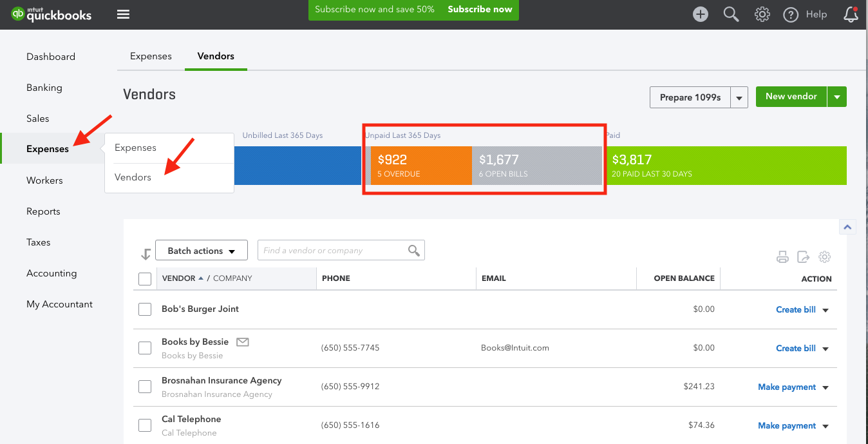Open the Cal Telephone vendor name
Image resolution: width=868 pixels, height=444 pixels.
(x=191, y=420)
